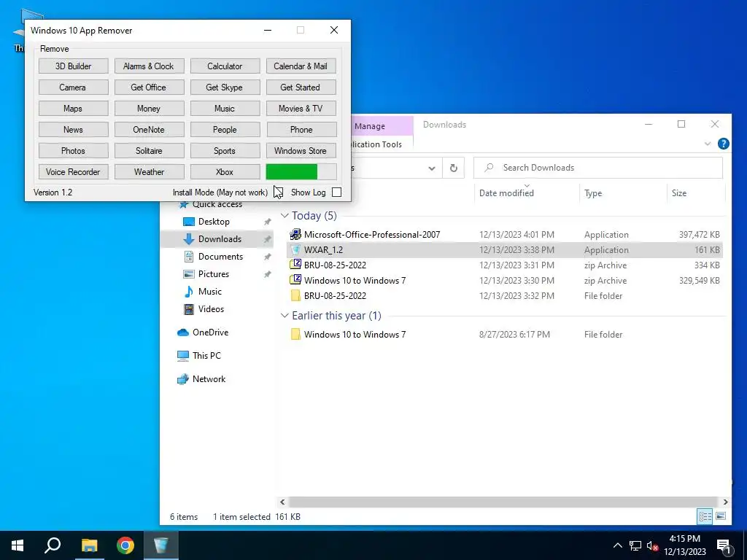Click the Alarms & Clock button
Viewport: 747px width, 560px height.
[149, 66]
